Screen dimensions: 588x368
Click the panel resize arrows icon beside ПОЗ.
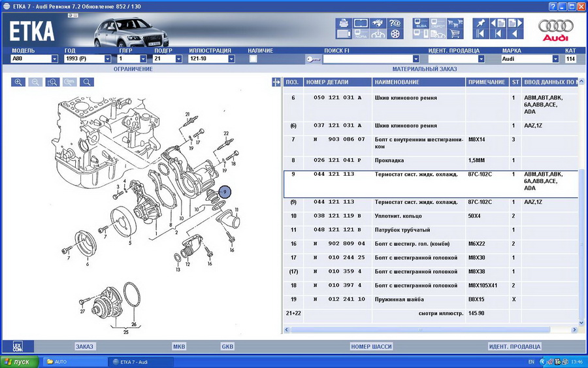(x=276, y=82)
